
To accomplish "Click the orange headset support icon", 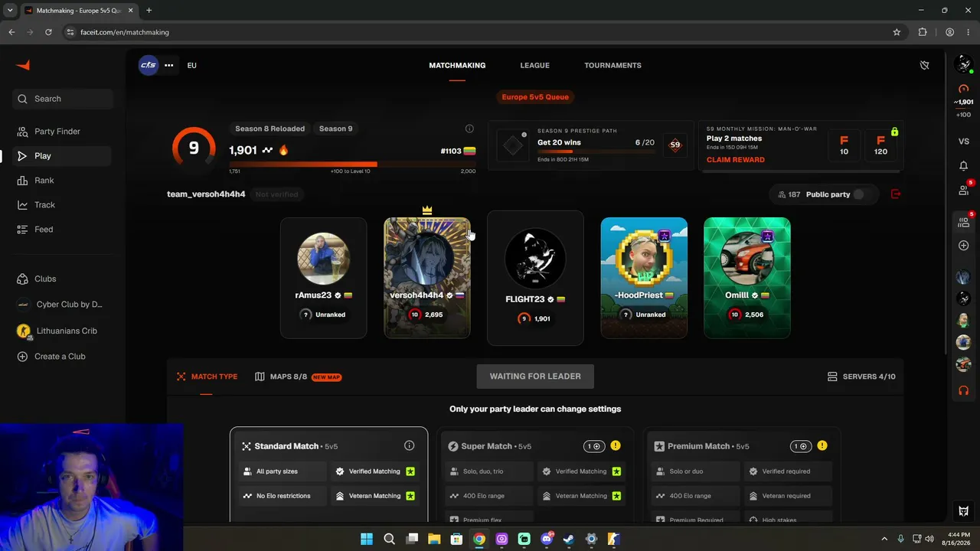I will coord(964,390).
